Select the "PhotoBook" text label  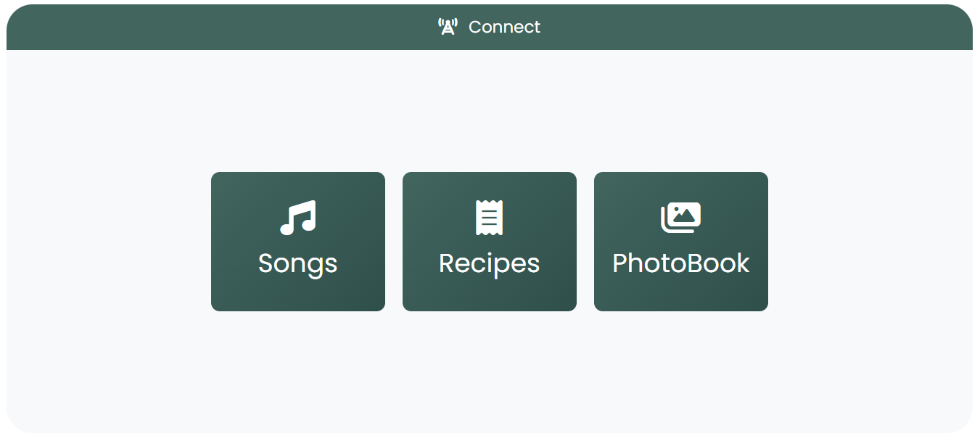click(680, 263)
